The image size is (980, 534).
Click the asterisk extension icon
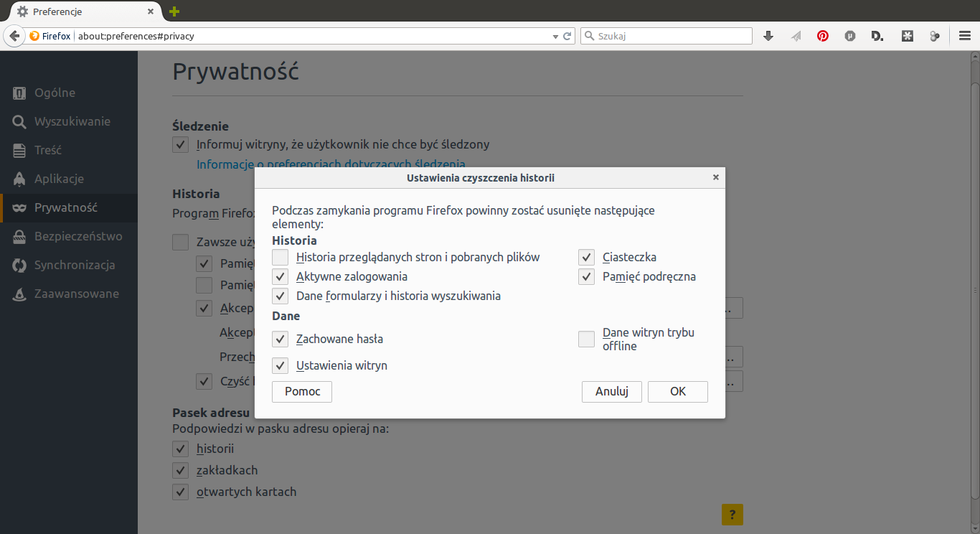pos(908,36)
